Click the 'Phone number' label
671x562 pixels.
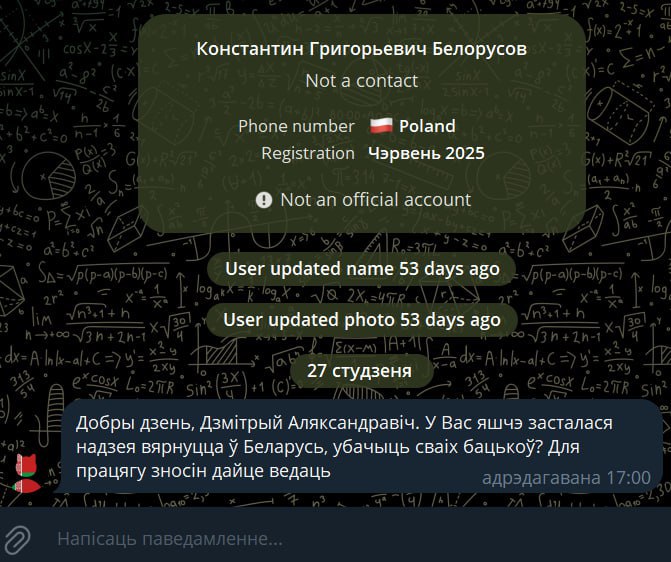pos(296,126)
